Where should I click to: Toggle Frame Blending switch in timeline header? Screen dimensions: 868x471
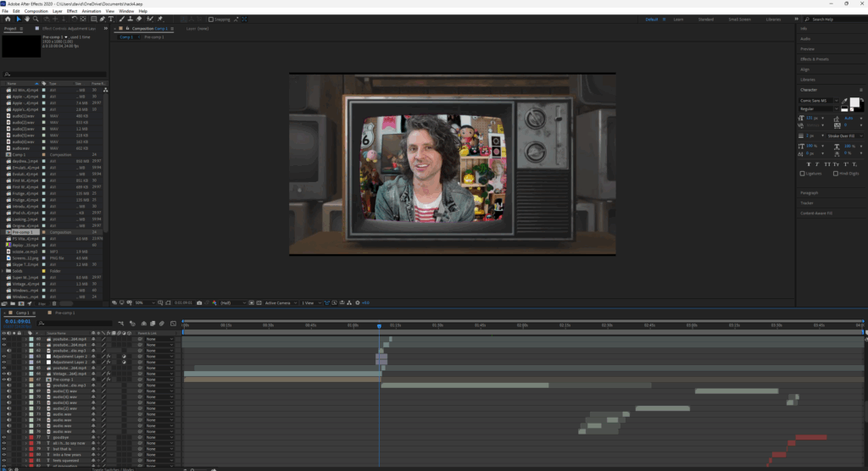(153, 324)
